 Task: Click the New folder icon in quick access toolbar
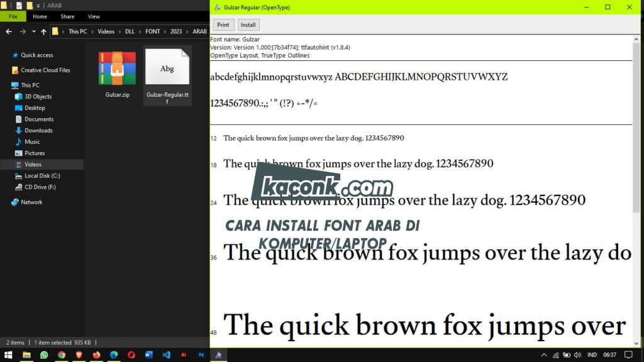[x=30, y=5]
